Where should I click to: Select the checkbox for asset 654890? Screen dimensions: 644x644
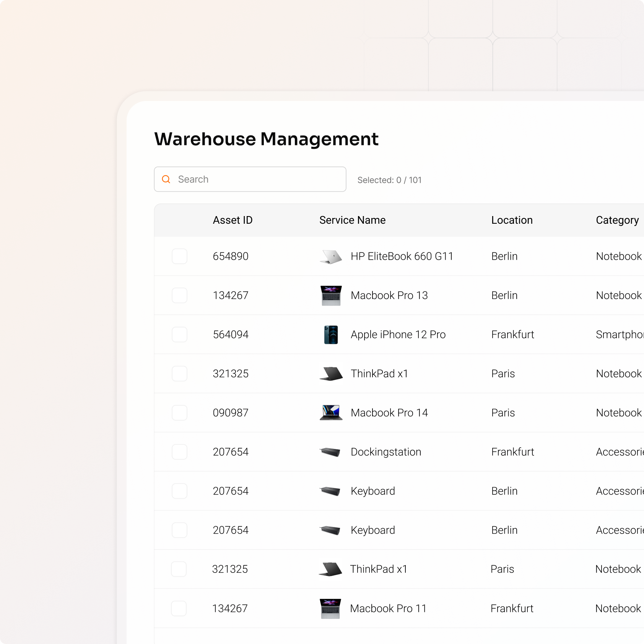179,256
